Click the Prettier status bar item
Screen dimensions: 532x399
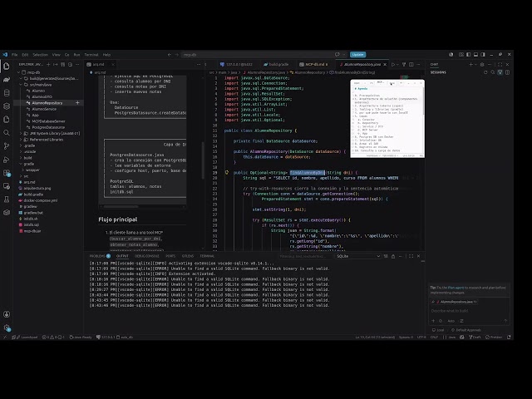(x=494, y=337)
